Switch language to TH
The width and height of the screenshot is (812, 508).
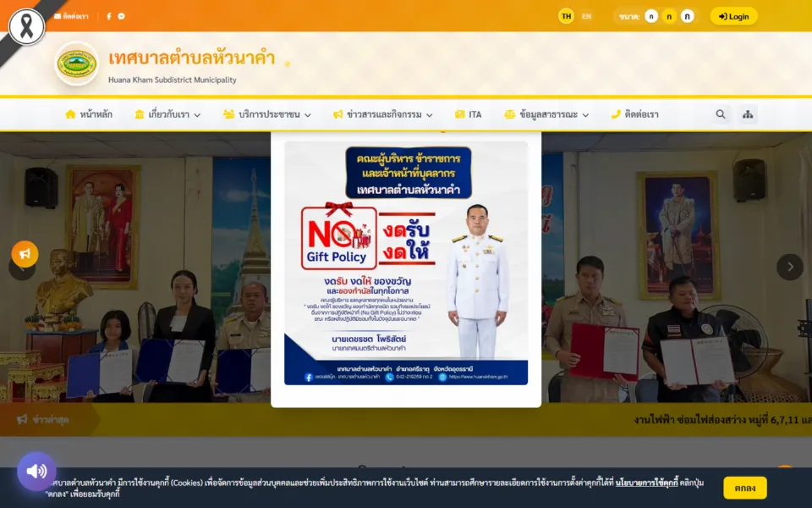(x=566, y=16)
